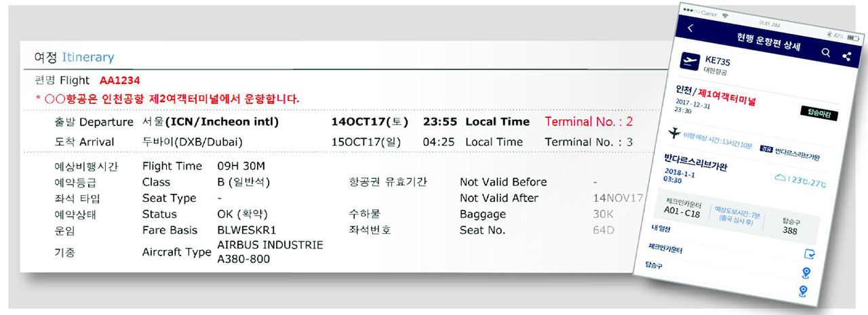
Task: Tap the 경유 stopover badge
Action: (765, 148)
